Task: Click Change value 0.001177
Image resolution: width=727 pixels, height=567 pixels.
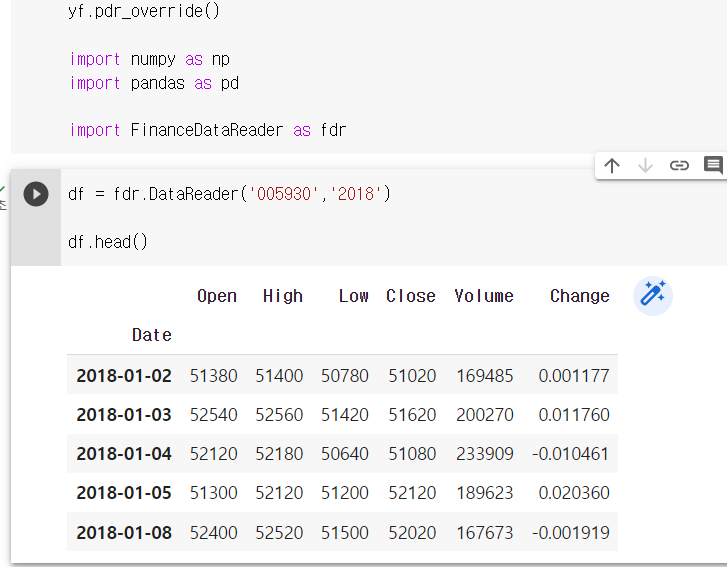Action: pyautogui.click(x=574, y=376)
